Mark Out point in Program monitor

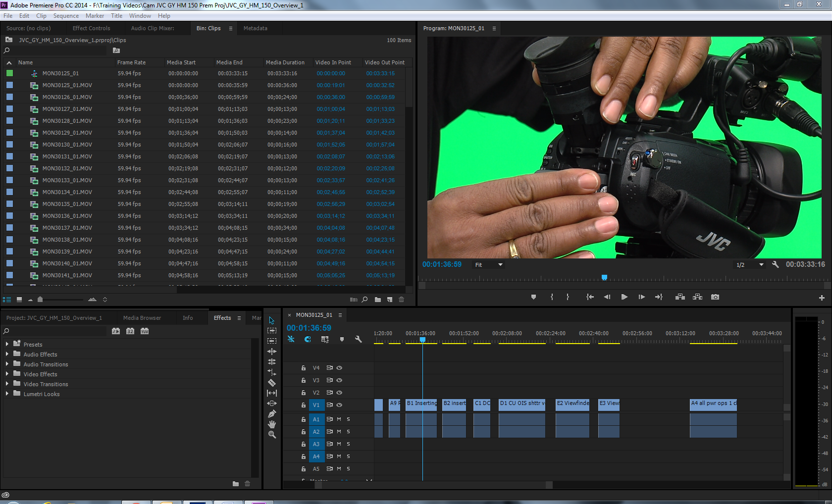(x=568, y=297)
